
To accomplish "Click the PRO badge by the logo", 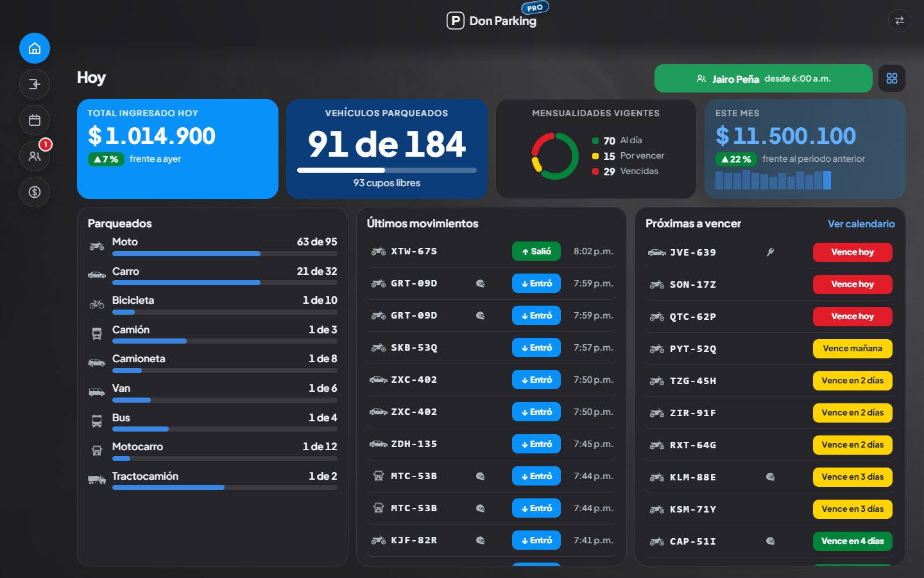I will [535, 8].
